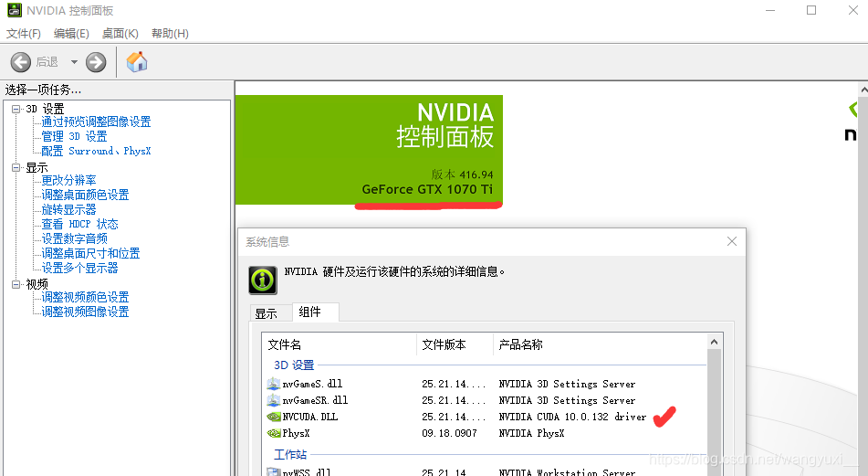Sort by 产品名称 column header
The width and height of the screenshot is (868, 476).
600,344
